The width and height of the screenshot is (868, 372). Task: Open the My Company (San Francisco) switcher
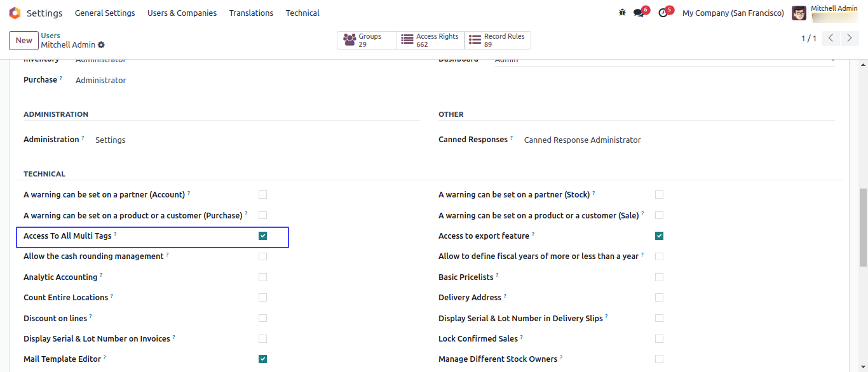click(733, 13)
